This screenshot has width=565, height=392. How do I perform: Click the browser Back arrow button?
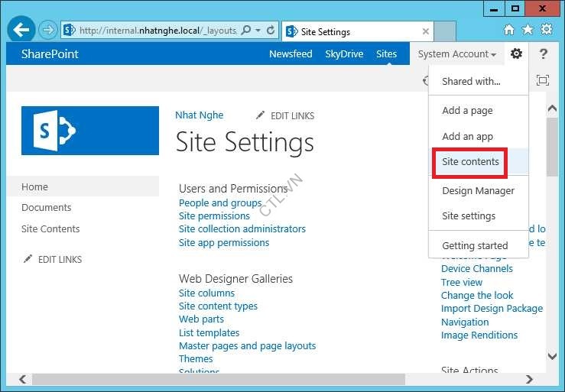point(21,30)
